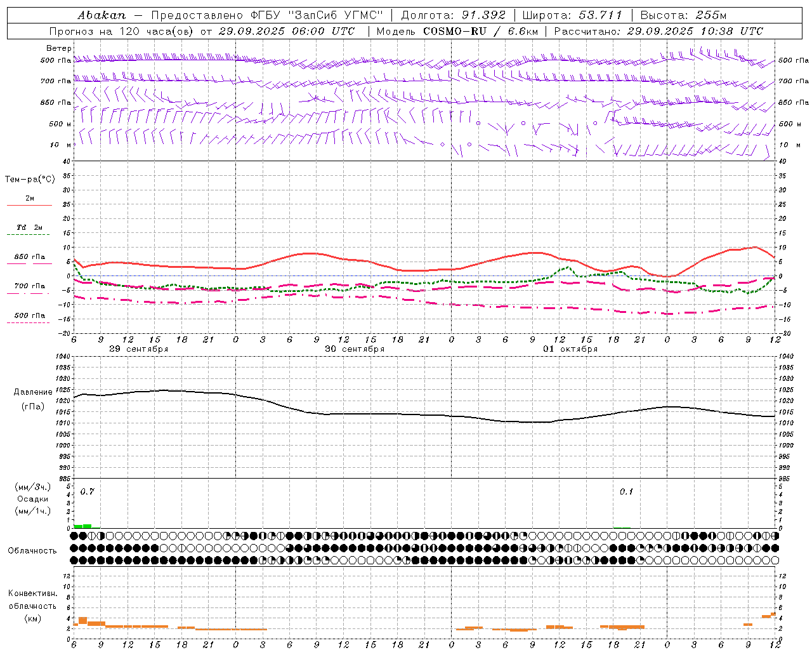
Task: Click the Td 2м dew point legend entry
Action: pos(29,227)
